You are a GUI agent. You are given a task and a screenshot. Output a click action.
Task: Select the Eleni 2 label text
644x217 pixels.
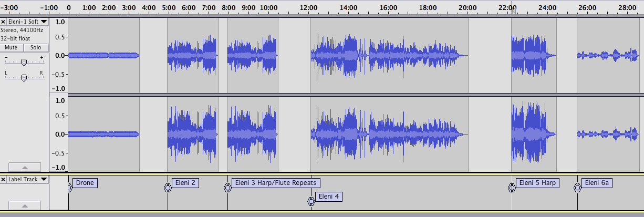coord(185,183)
